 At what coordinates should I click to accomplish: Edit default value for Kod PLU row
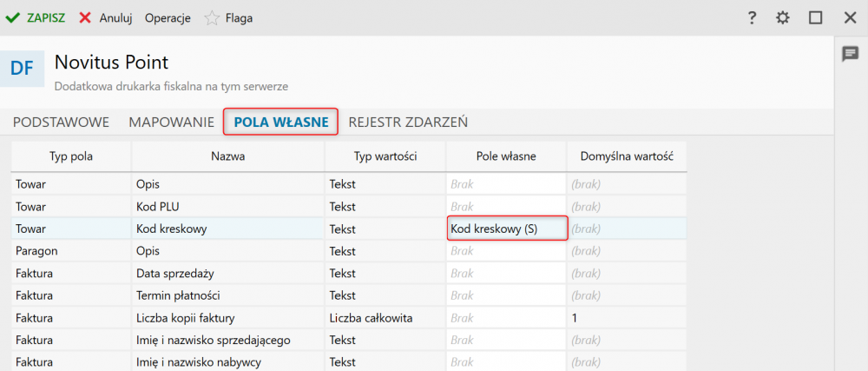coord(627,206)
